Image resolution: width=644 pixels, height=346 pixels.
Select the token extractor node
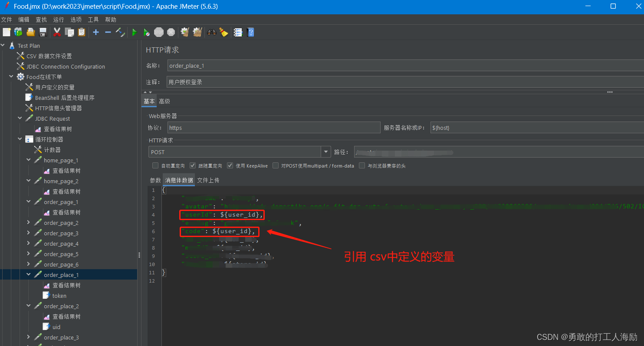click(x=55, y=296)
